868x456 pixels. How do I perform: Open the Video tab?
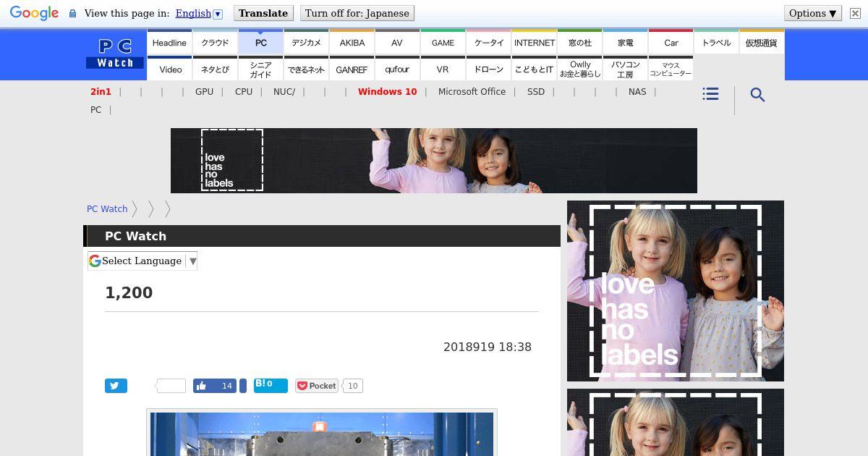(169, 69)
